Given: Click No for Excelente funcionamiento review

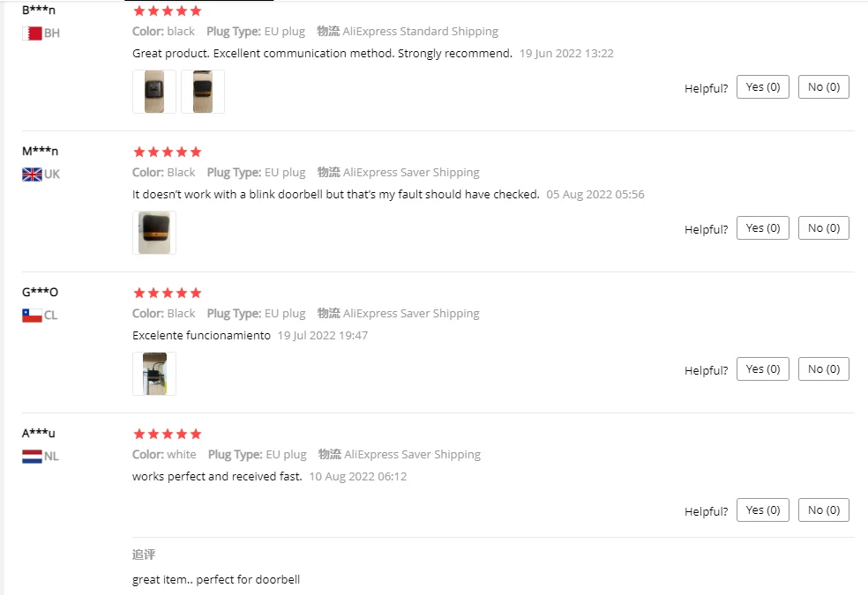Looking at the screenshot, I should pos(824,369).
